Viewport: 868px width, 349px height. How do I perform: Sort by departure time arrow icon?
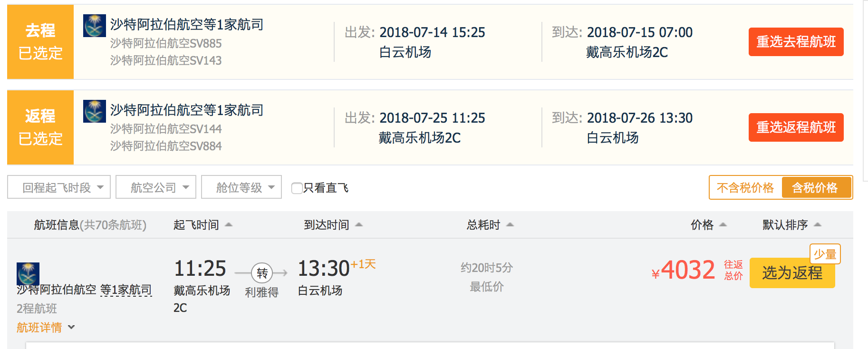tap(229, 224)
